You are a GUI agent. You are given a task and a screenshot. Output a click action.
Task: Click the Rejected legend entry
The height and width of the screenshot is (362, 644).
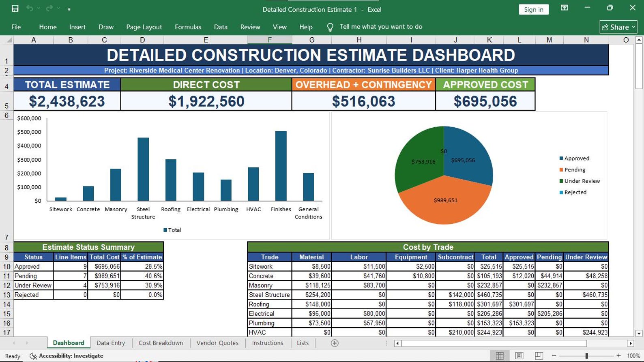pyautogui.click(x=573, y=193)
